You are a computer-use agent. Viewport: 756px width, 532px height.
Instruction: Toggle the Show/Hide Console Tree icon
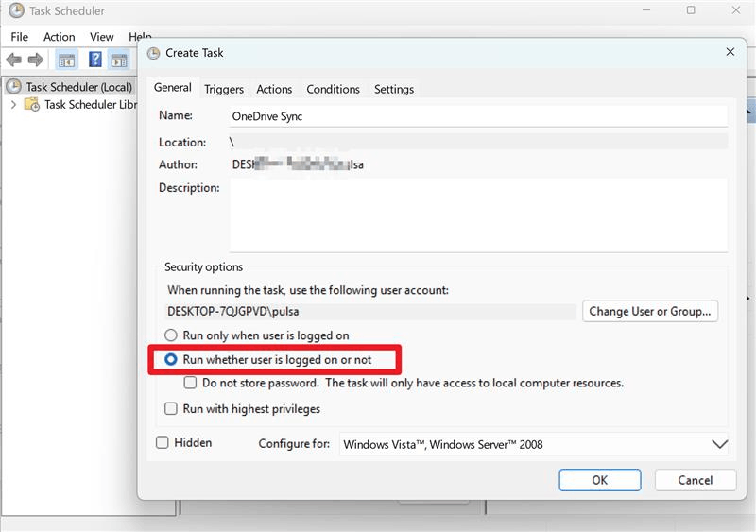pyautogui.click(x=66, y=60)
